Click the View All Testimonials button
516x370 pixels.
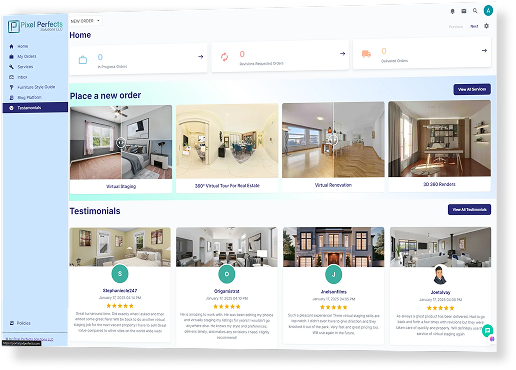[469, 210]
